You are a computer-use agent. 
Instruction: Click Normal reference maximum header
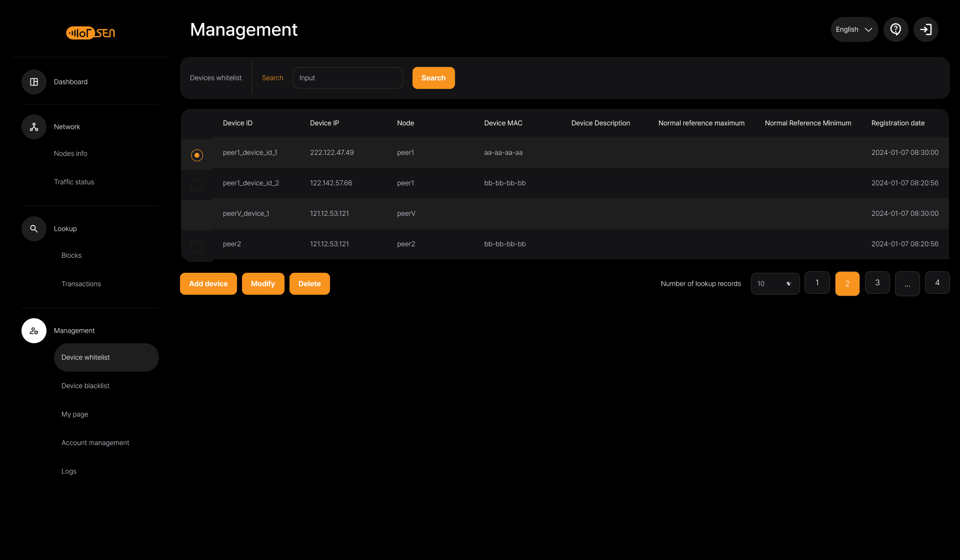[x=701, y=123]
